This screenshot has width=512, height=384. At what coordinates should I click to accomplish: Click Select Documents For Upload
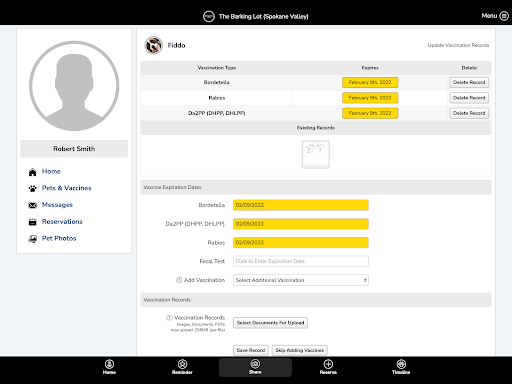point(270,323)
